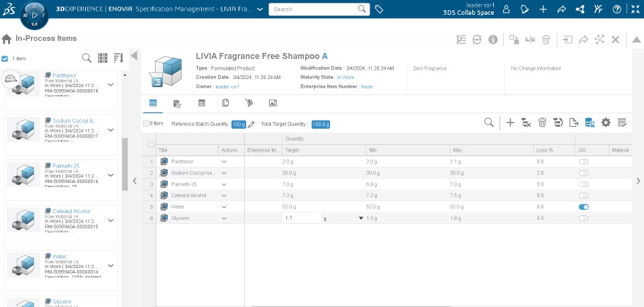Open table settings gear icon
Image resolution: width=644 pixels, height=307 pixels.
pos(606,122)
